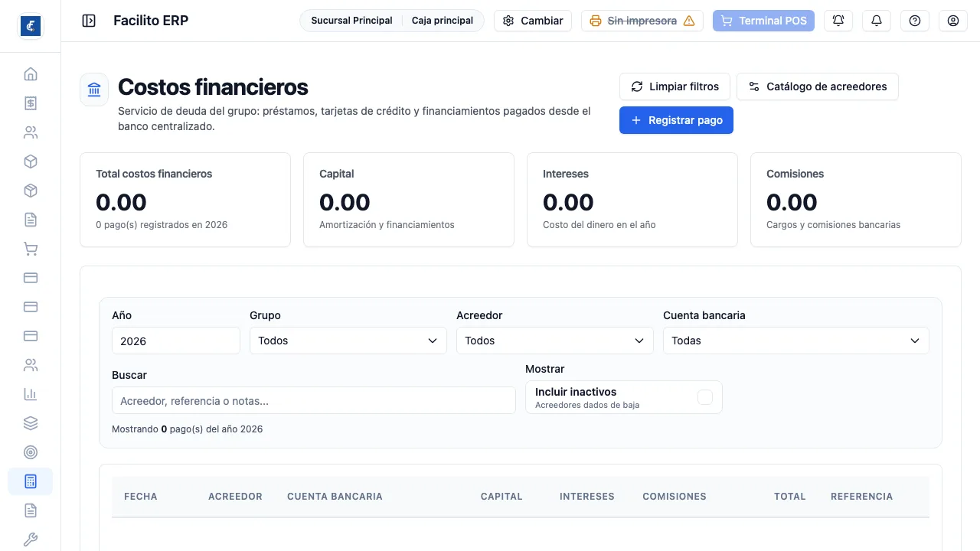The width and height of the screenshot is (980, 551).
Task: Launch Terminal POS
Action: [x=763, y=21]
